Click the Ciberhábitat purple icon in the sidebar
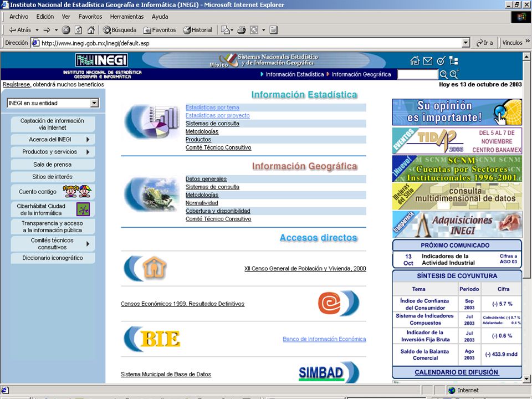532x399 pixels. coord(83,209)
